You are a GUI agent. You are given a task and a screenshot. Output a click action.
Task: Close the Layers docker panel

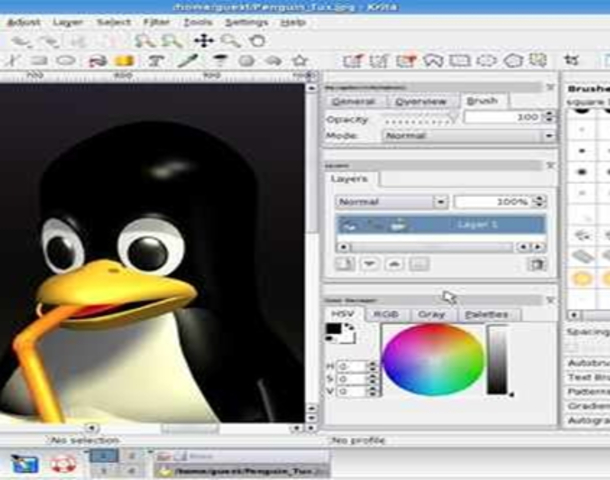[550, 166]
